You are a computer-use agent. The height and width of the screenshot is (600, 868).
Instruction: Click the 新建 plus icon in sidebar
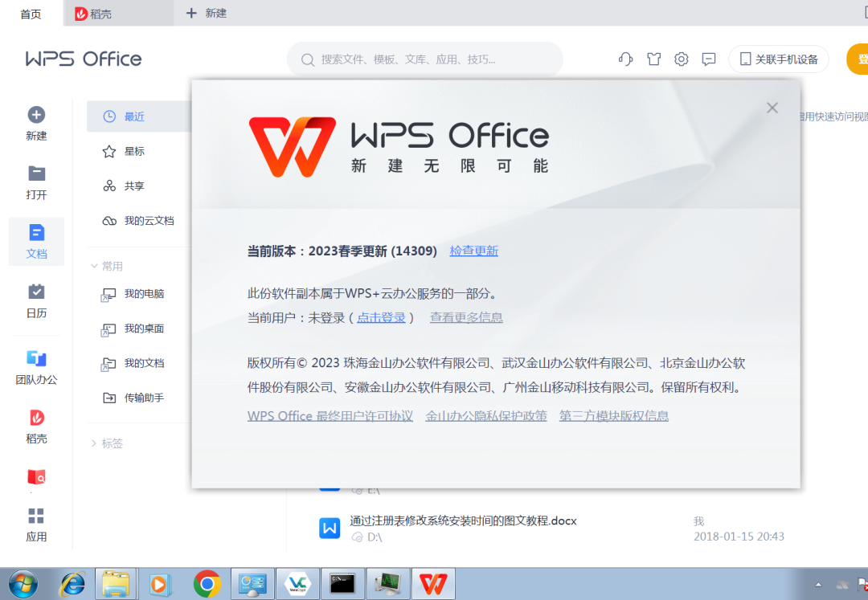click(36, 115)
